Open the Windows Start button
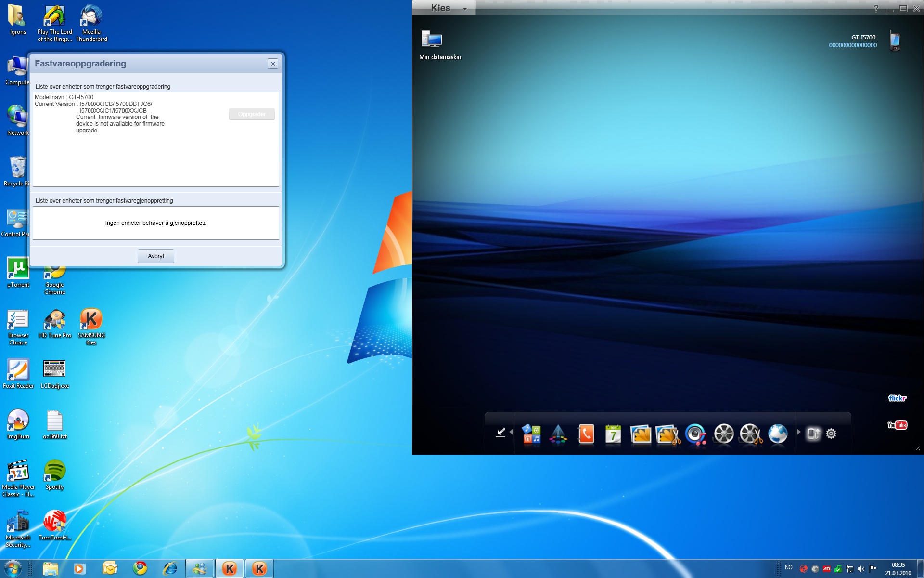The image size is (924, 578). click(13, 568)
